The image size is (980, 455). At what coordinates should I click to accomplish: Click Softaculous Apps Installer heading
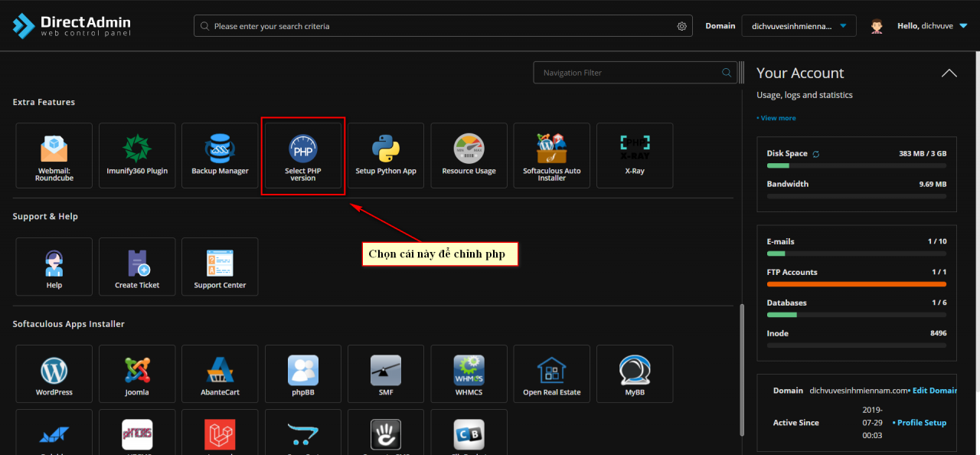[x=69, y=324]
